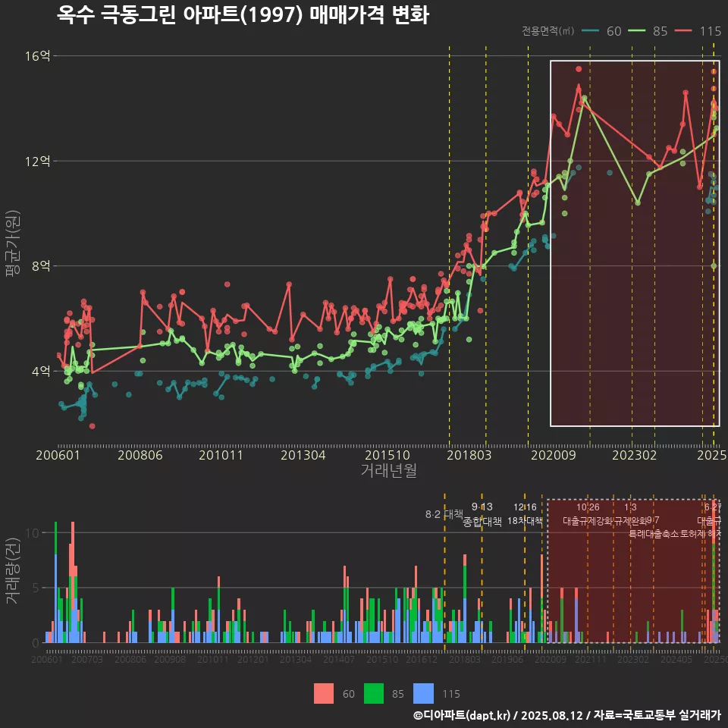Click 201304 on the price chart x-axis
This screenshot has width=728, height=728.
click(303, 455)
